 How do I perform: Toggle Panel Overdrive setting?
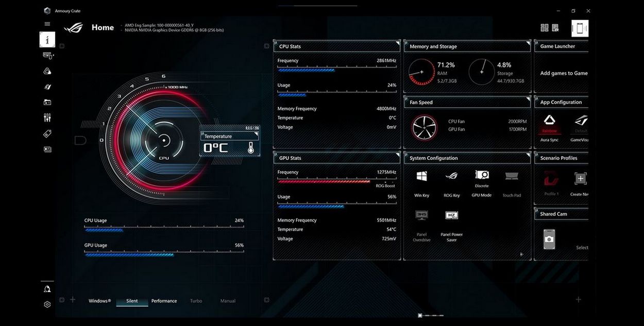tap(421, 215)
